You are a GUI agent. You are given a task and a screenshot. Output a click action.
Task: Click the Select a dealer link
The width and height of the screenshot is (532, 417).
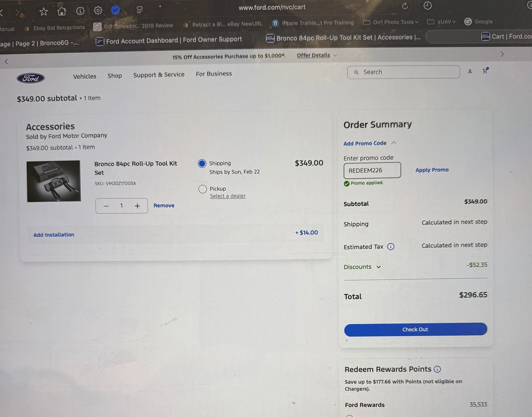click(228, 196)
